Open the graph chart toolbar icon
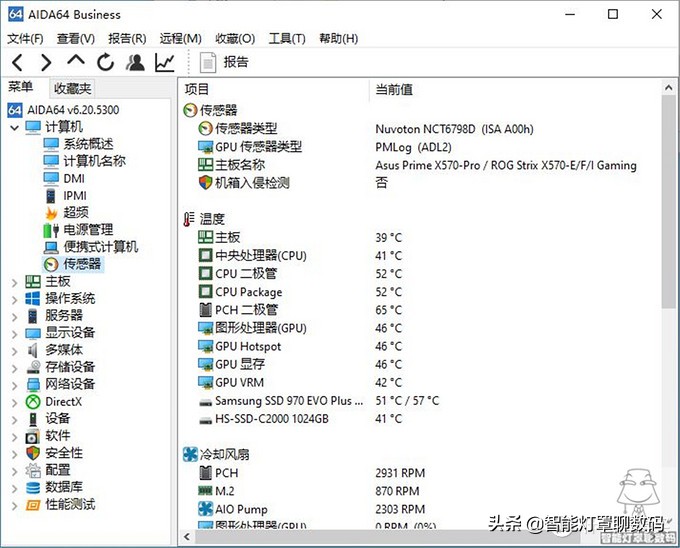The image size is (680, 548). (164, 62)
